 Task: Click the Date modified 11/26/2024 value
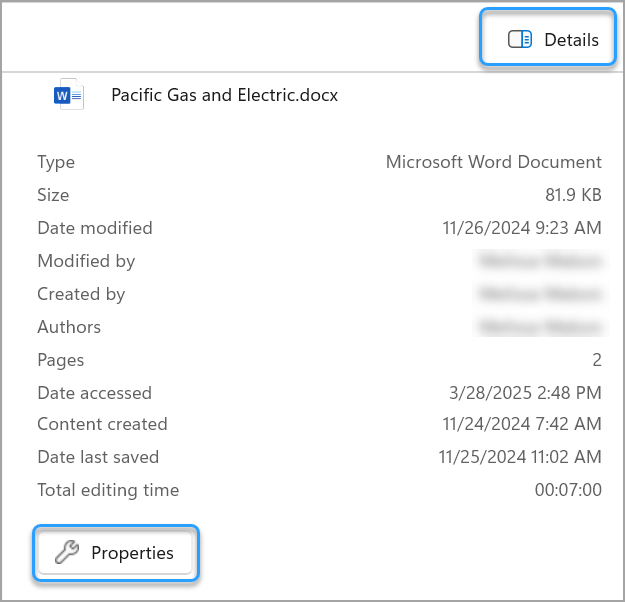(x=521, y=228)
